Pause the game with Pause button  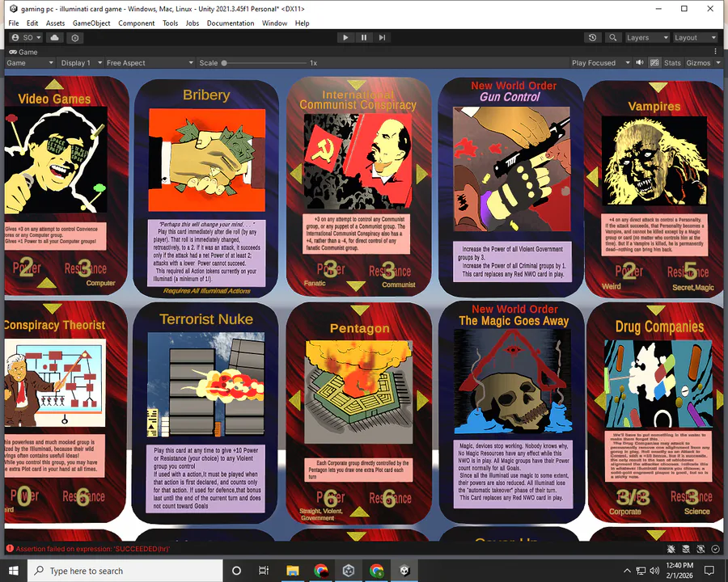tap(363, 38)
